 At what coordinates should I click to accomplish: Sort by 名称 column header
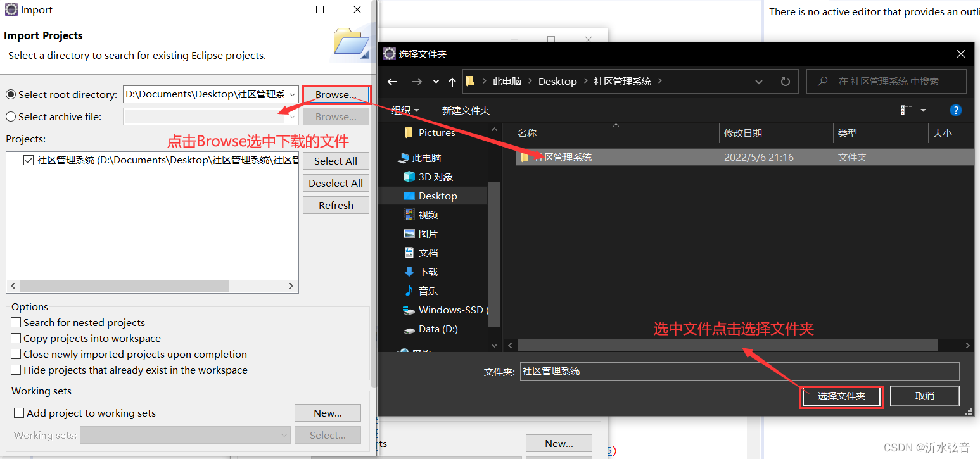point(527,133)
